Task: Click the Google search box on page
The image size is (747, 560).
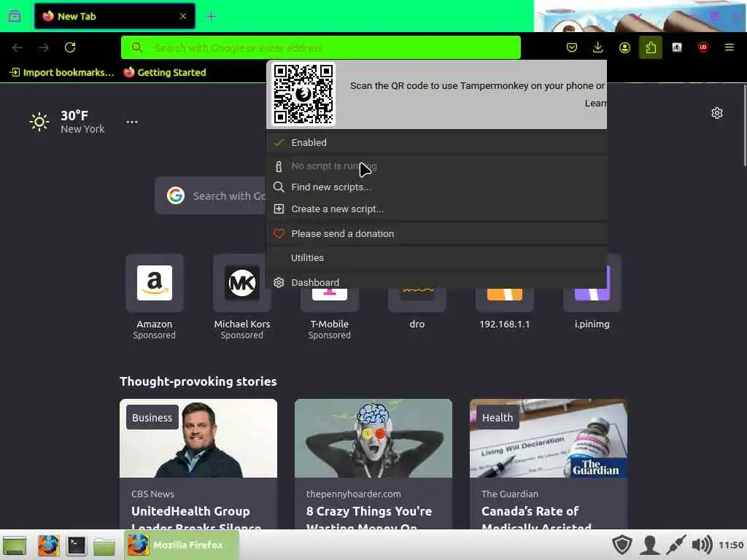Action: [x=211, y=195]
